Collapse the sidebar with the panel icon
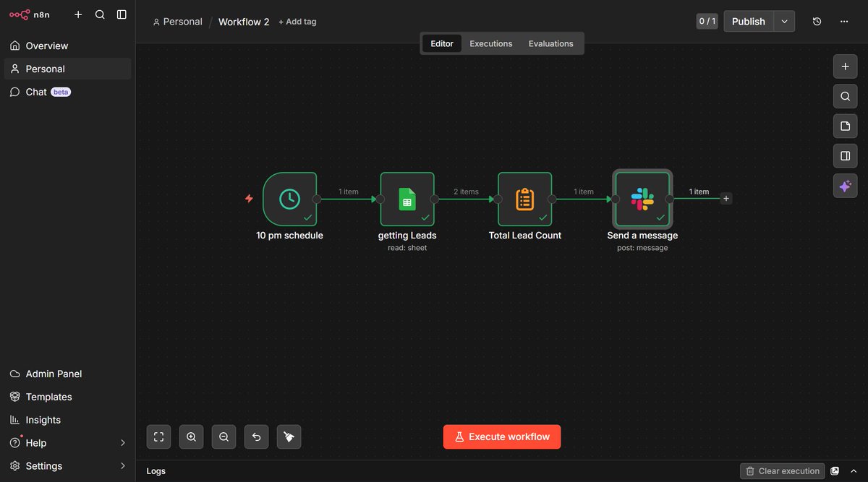The width and height of the screenshot is (868, 482). pyautogui.click(x=122, y=14)
